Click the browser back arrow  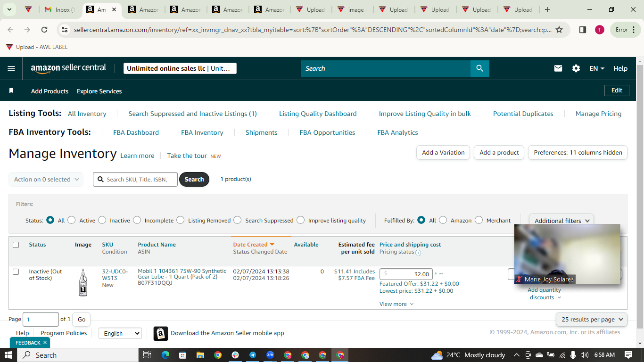(x=10, y=30)
